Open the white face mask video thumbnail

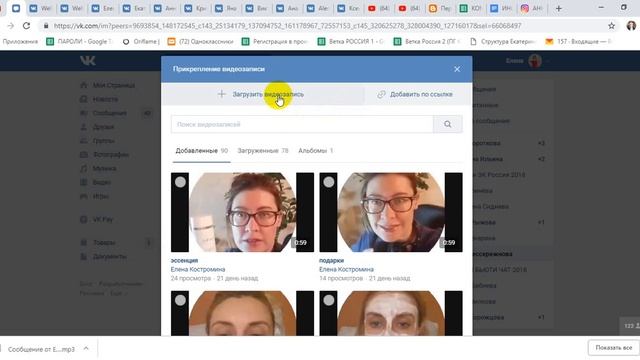tap(391, 313)
